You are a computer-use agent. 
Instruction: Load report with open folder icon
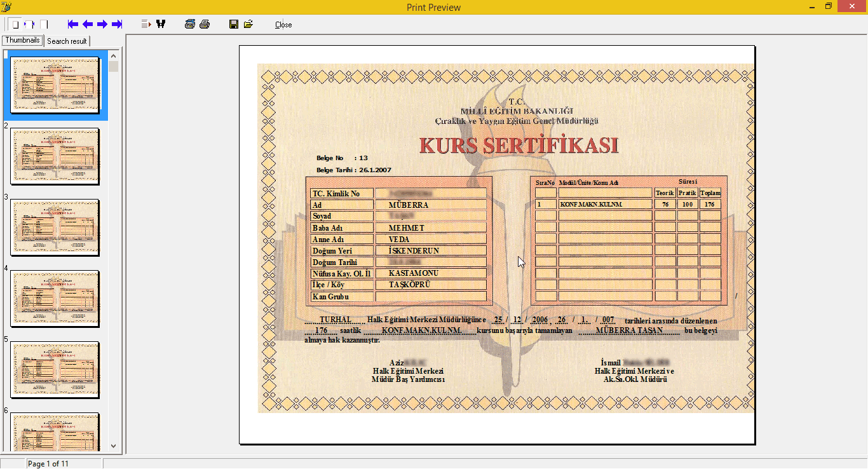248,24
